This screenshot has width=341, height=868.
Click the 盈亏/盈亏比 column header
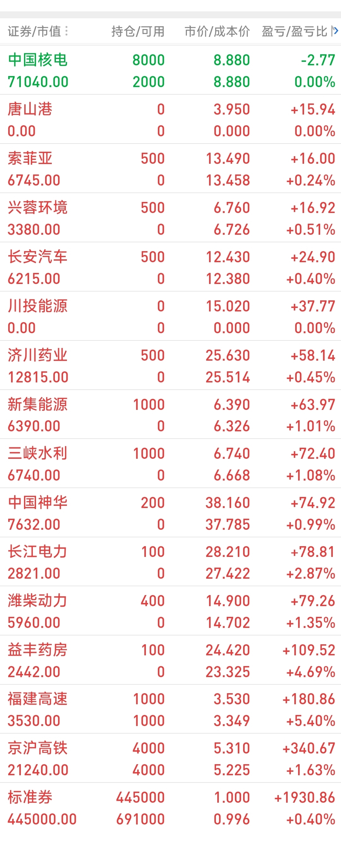295,31
